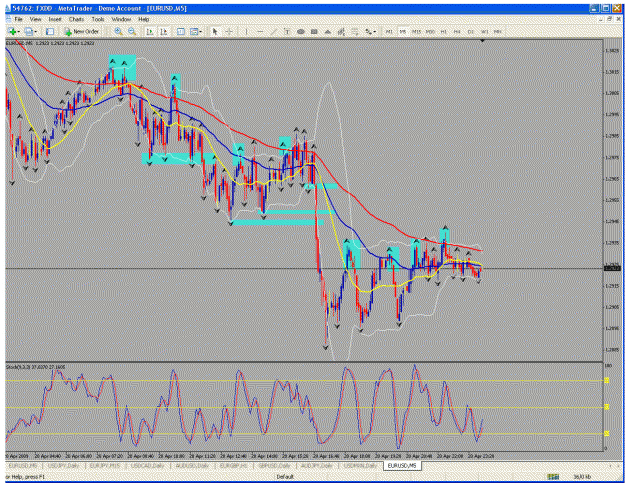
Task: Toggle the Auto Scroll chart icon
Action: pyautogui.click(x=150, y=31)
